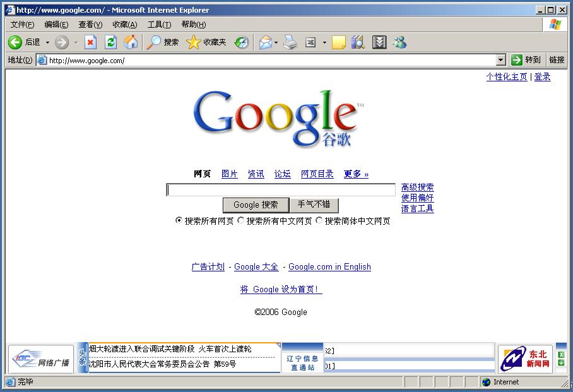Open the 个性化主页 personalized homepage link
The image size is (573, 392).
pos(507,77)
